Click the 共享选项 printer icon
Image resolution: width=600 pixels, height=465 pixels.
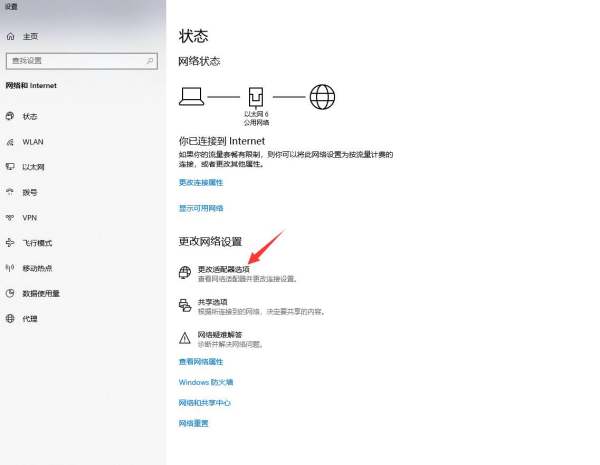click(x=185, y=305)
